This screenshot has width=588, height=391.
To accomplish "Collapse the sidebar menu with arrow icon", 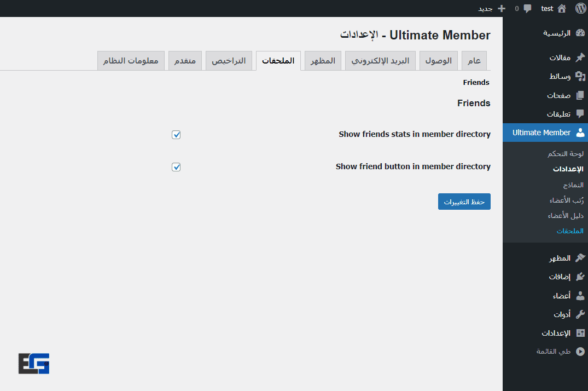I will tap(580, 352).
